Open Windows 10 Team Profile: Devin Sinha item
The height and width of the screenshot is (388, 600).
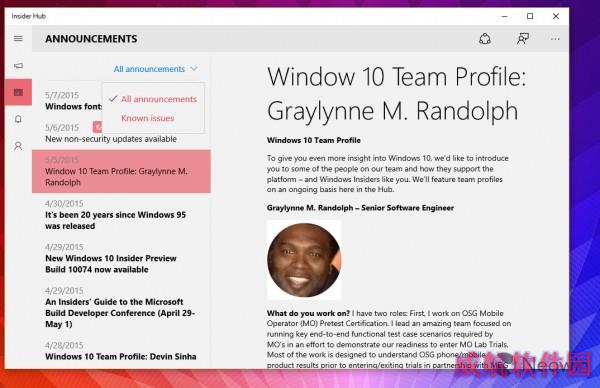point(121,351)
